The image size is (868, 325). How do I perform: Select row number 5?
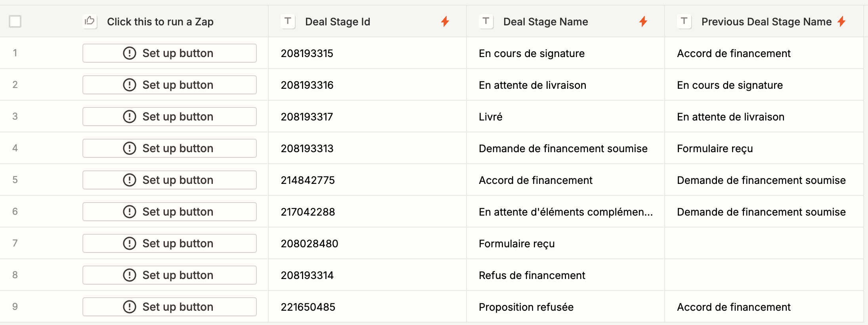point(15,180)
